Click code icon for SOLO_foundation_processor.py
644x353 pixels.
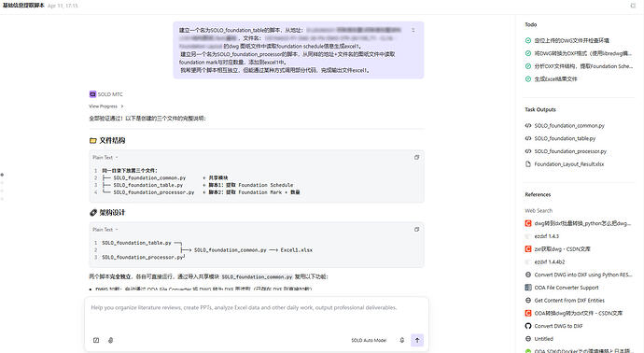pyautogui.click(x=528, y=151)
